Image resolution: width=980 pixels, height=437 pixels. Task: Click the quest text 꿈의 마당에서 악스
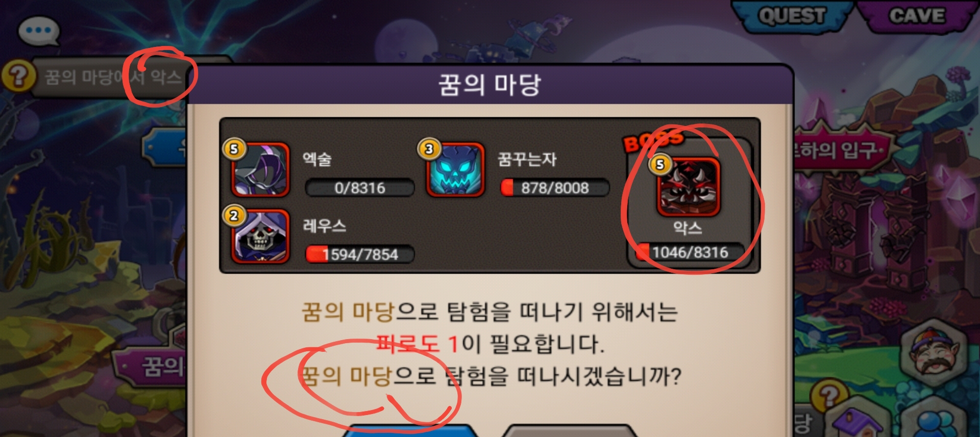point(113,78)
